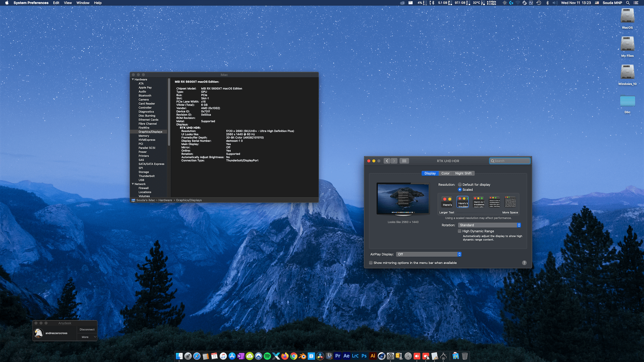Go back using the toolbar arrow
The height and width of the screenshot is (362, 644).
pos(387,161)
